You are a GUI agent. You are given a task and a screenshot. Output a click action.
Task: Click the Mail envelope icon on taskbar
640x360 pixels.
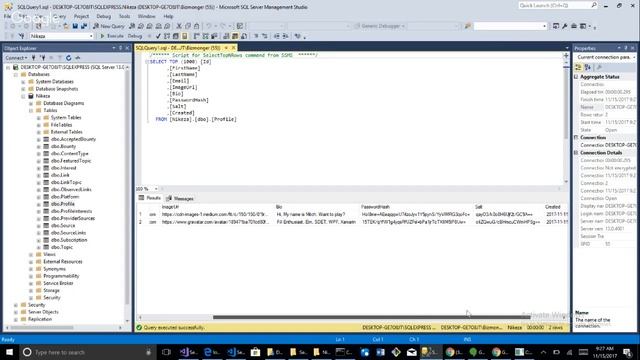[411, 352]
